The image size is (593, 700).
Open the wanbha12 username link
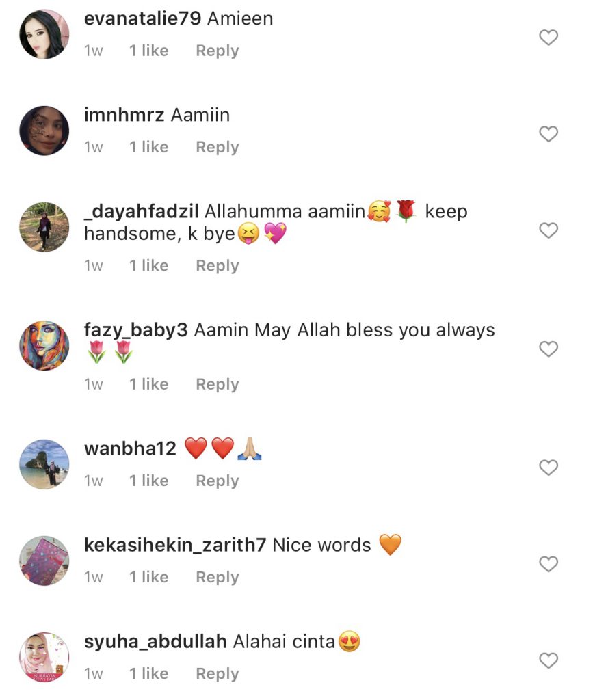[131, 448]
